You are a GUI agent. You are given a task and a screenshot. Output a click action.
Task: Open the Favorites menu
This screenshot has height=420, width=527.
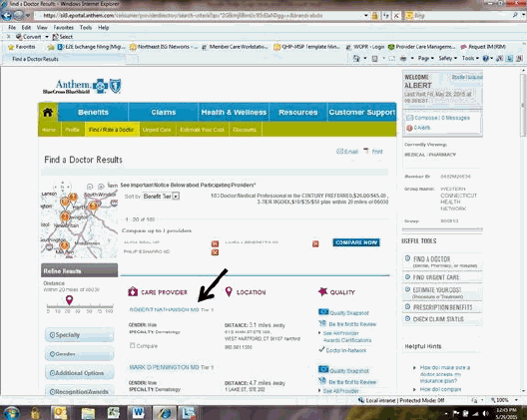pos(64,28)
